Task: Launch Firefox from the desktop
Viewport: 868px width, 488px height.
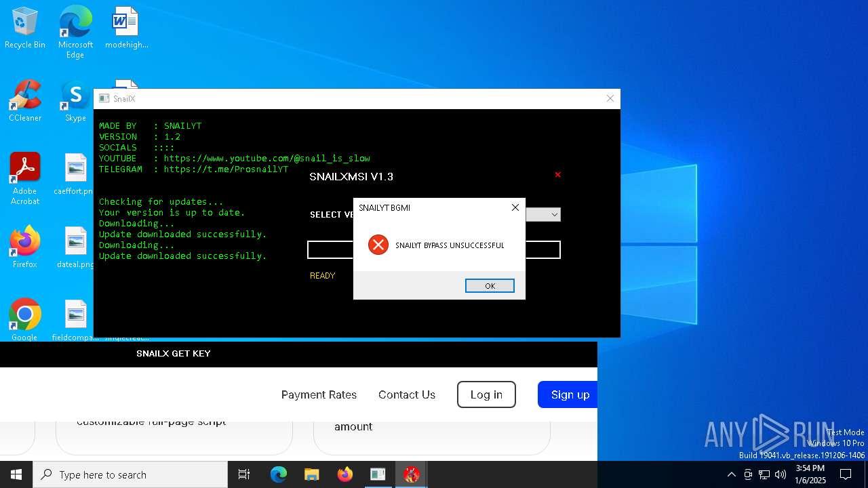Action: (25, 247)
